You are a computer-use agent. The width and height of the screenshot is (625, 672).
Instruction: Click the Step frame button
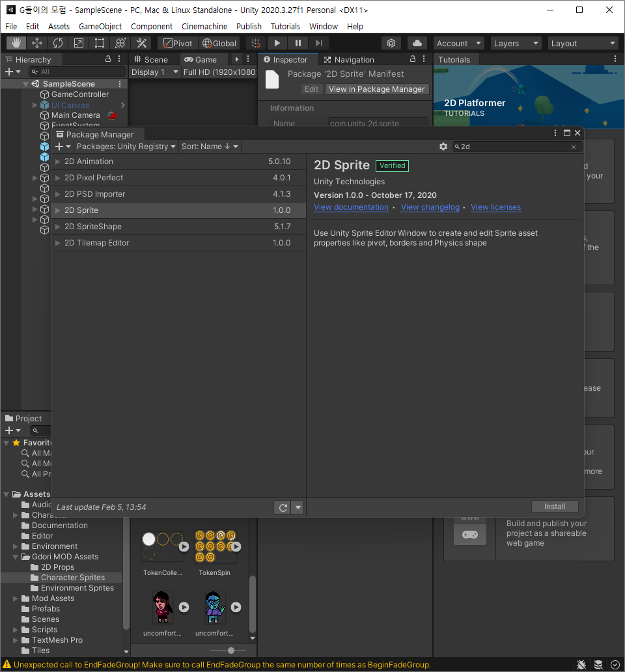(x=319, y=43)
